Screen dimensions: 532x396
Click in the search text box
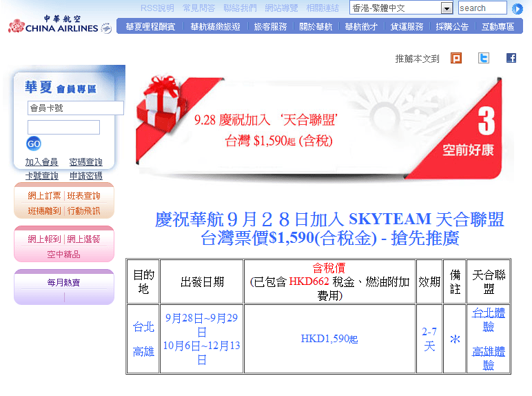point(482,8)
